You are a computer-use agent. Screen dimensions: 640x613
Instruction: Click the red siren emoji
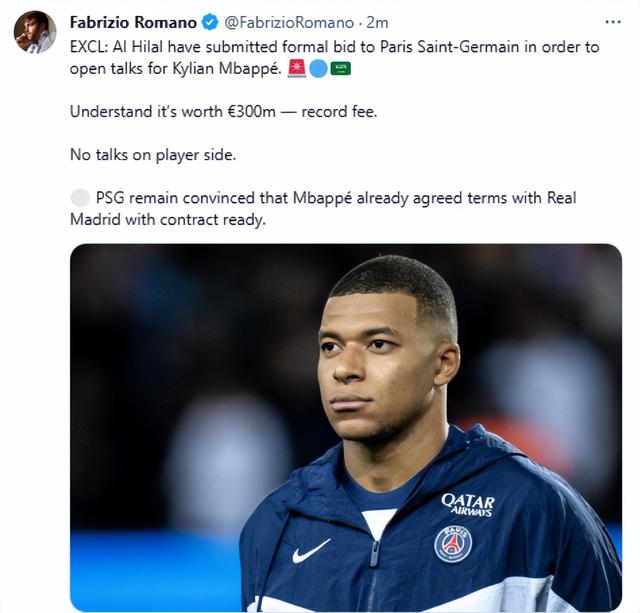point(296,69)
